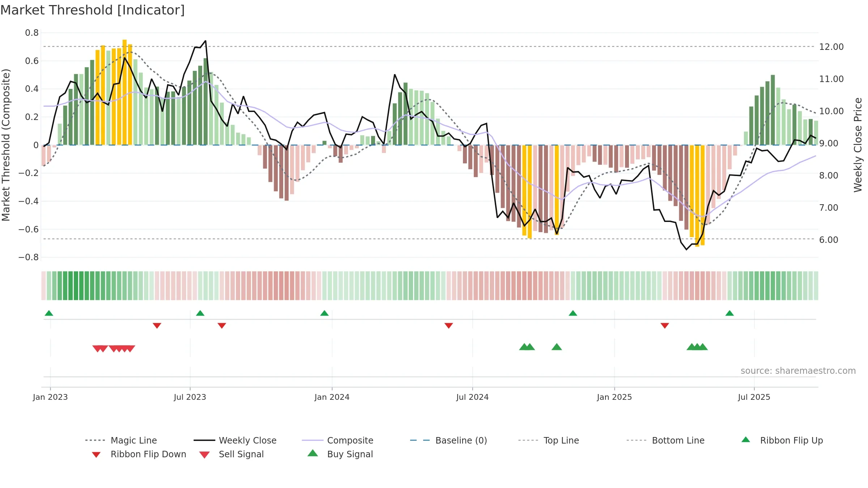This screenshot has height=488, width=868.
Task: Toggle the Top Line legend entry
Action: coord(548,440)
